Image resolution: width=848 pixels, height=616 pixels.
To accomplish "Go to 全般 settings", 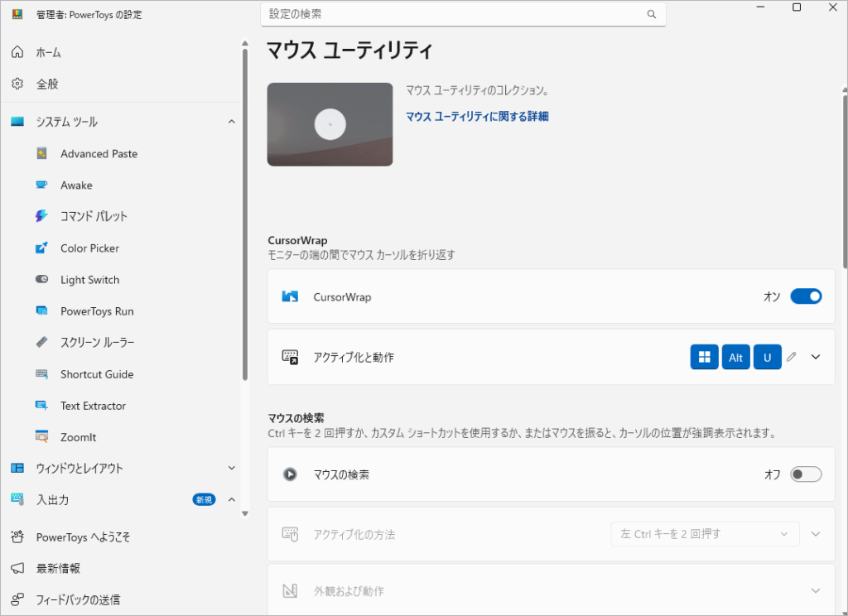I will pos(47,84).
